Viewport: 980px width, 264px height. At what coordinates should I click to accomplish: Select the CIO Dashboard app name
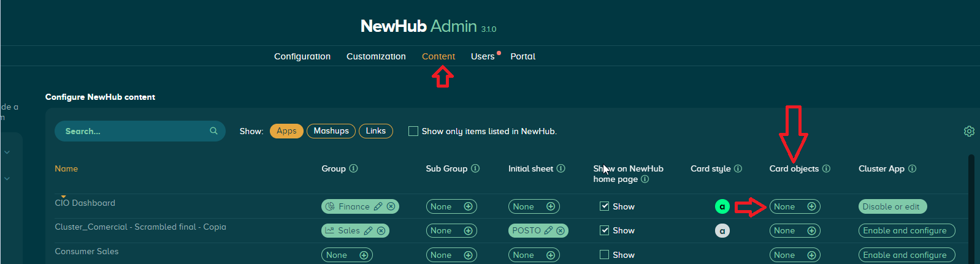click(85, 203)
